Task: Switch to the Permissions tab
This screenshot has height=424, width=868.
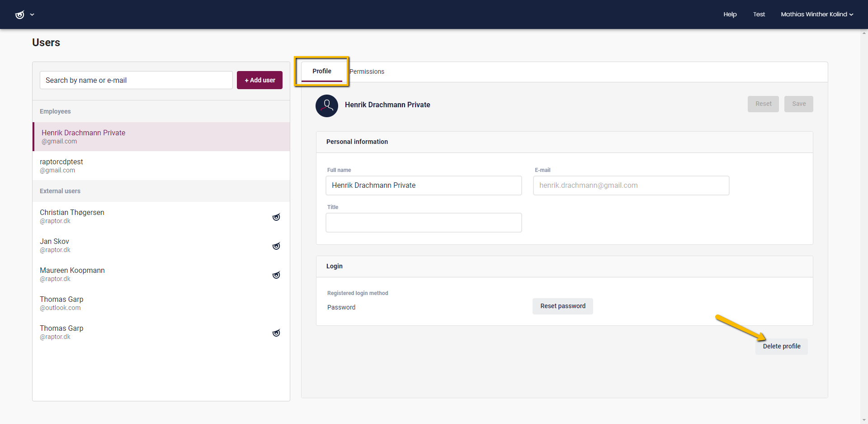Action: [x=367, y=71]
